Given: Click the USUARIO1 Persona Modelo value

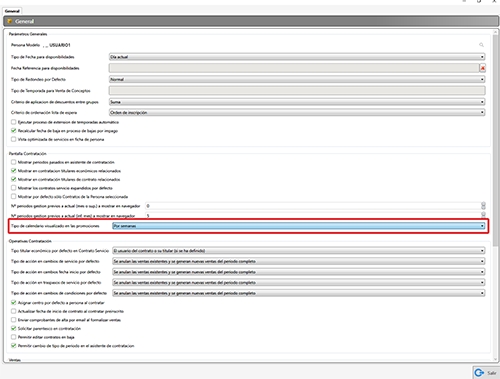Looking at the screenshot, I should (x=60, y=45).
